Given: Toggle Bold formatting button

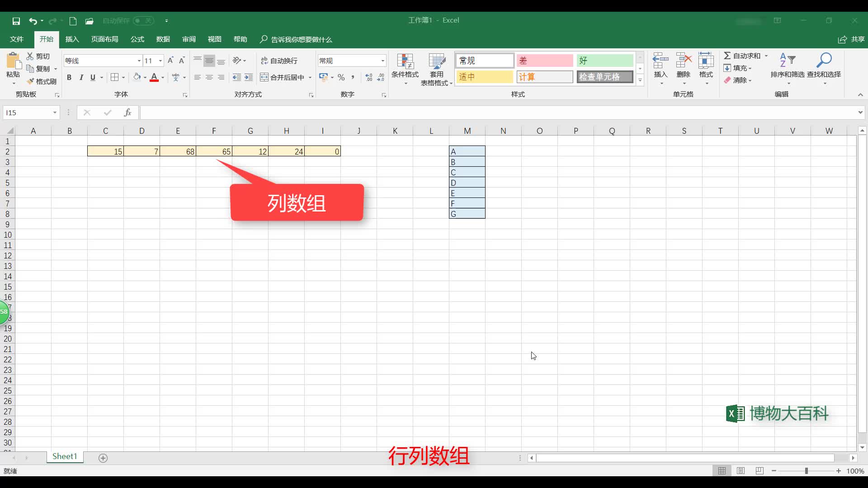Looking at the screenshot, I should 69,77.
